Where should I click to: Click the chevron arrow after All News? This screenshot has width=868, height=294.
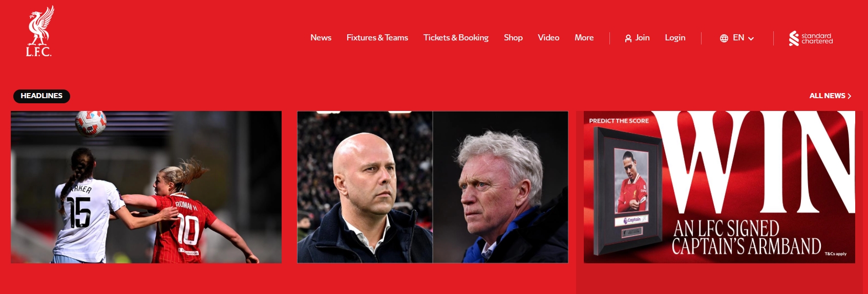[x=849, y=96]
